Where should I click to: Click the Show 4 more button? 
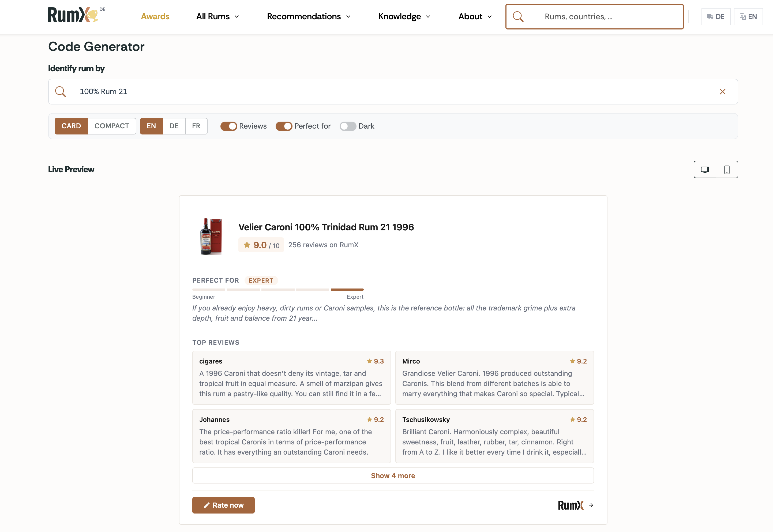click(x=393, y=476)
